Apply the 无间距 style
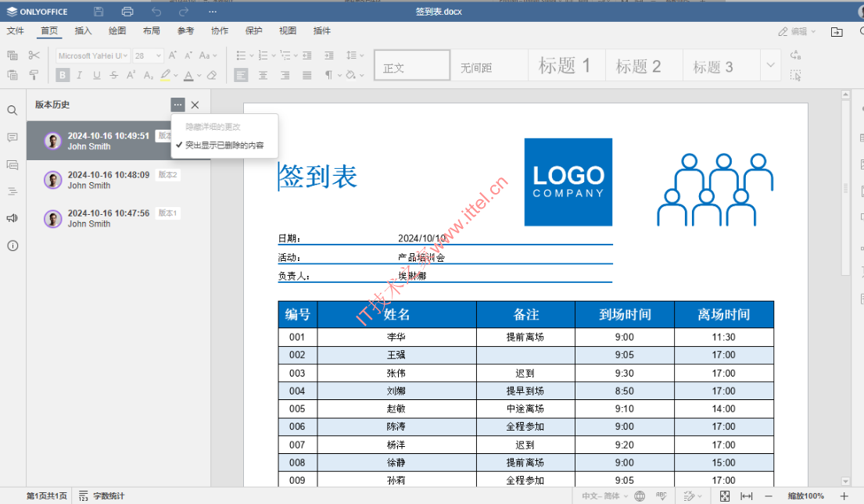864x504 pixels. (489, 65)
